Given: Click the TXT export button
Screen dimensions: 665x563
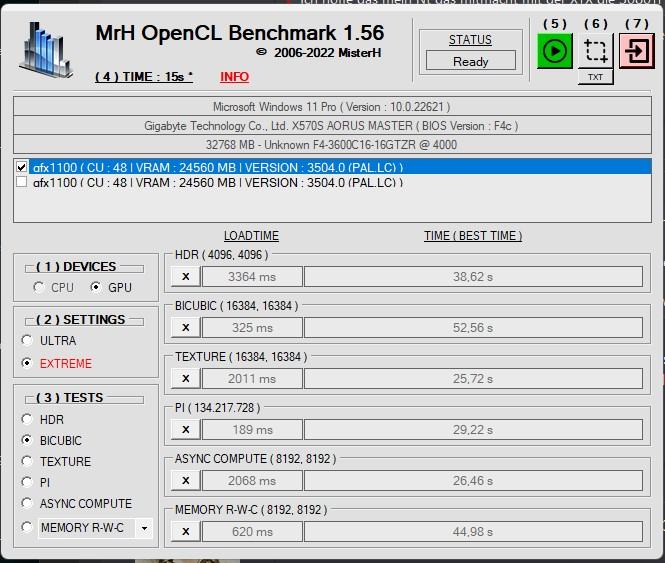Looking at the screenshot, I should [x=595, y=77].
